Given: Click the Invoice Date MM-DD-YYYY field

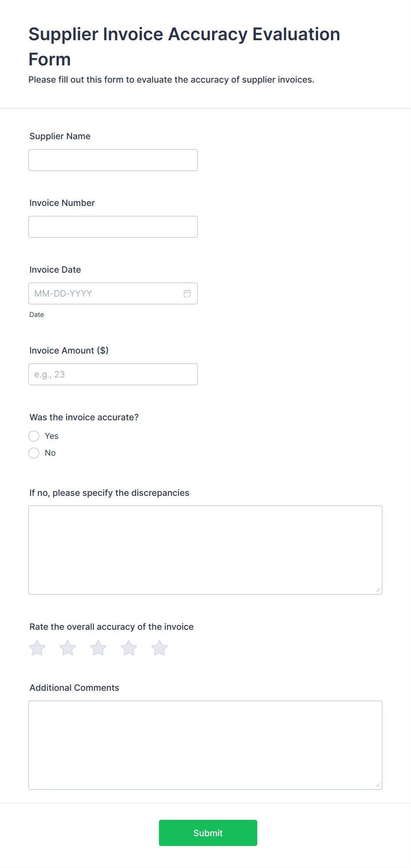Looking at the screenshot, I should click(113, 293).
